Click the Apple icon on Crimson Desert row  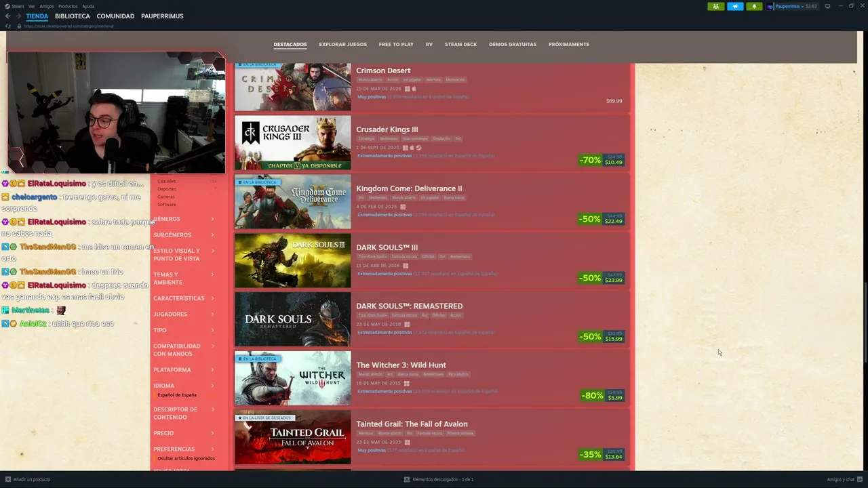[414, 89]
